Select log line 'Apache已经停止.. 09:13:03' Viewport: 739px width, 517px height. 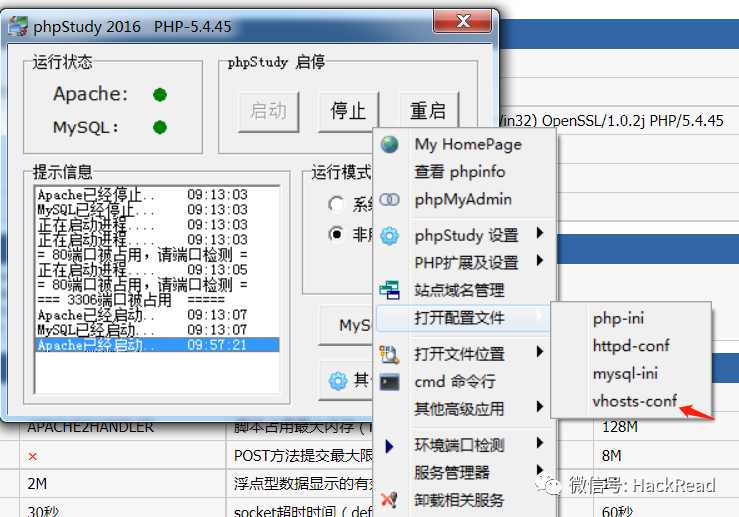coord(157,195)
